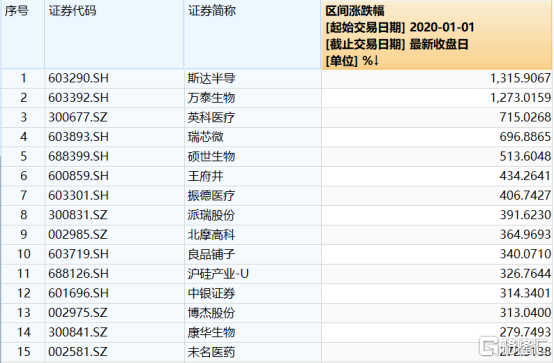This screenshot has width=554, height=363.
Task: Click the 715.0268 value for 英科医疗
Action: point(525,117)
